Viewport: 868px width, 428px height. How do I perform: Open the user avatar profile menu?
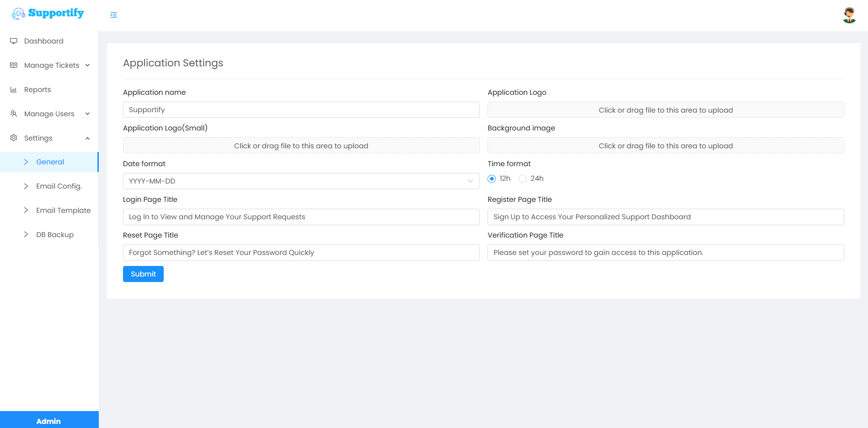click(849, 15)
